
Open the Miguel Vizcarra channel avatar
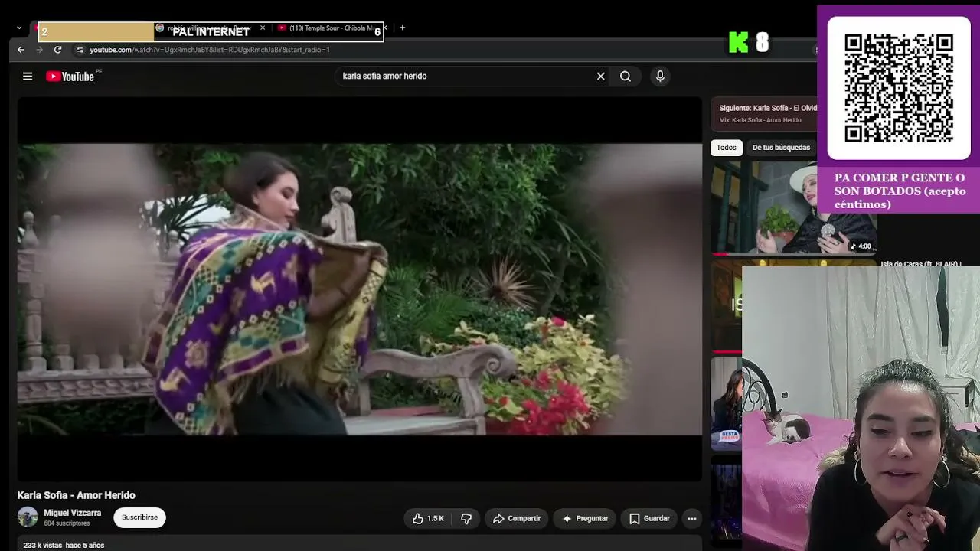[28, 517]
